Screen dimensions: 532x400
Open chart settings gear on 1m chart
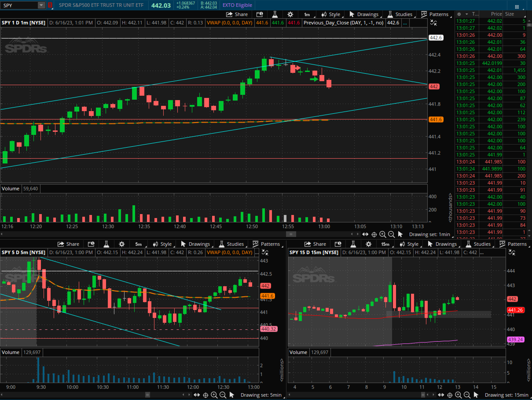click(290, 15)
